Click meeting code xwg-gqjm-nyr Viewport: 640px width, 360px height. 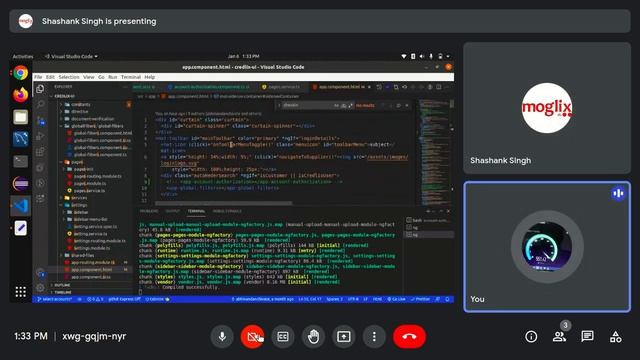[x=94, y=336]
